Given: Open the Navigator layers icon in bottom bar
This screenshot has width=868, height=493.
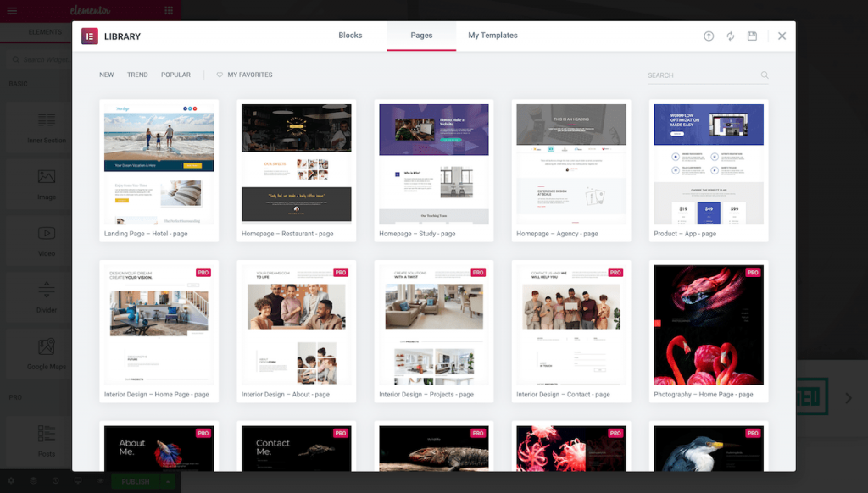Looking at the screenshot, I should [33, 481].
